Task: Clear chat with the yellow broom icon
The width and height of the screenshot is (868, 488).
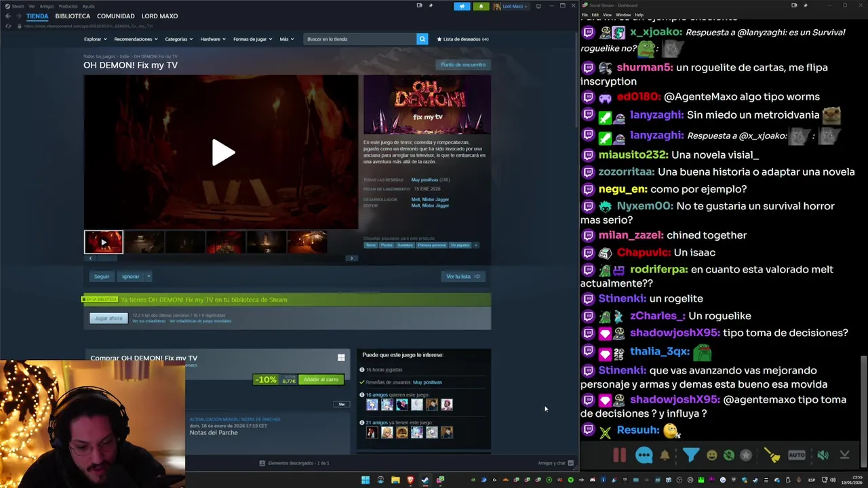Action: point(772,455)
